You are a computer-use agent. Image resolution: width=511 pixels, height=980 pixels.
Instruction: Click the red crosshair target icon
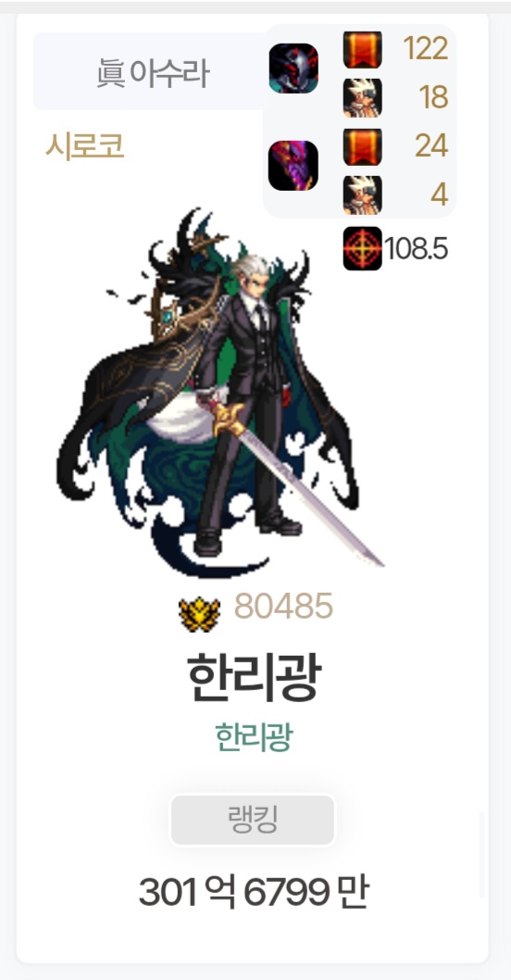pyautogui.click(x=362, y=249)
